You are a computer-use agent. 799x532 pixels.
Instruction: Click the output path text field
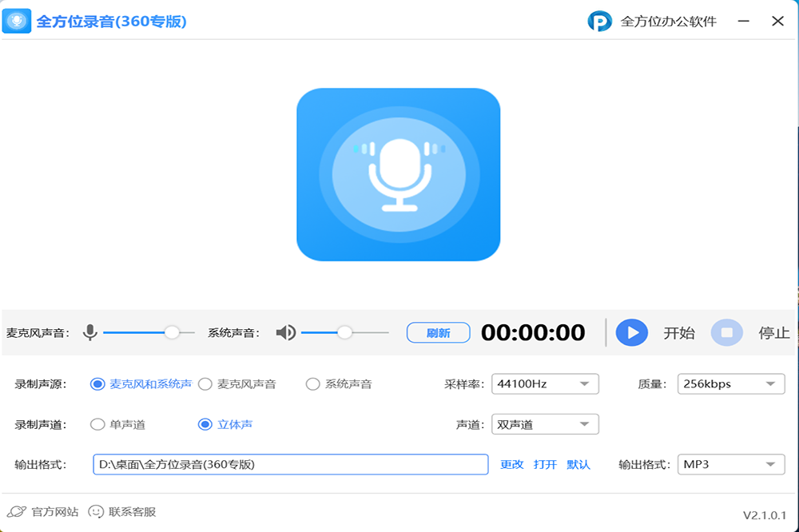coord(290,464)
